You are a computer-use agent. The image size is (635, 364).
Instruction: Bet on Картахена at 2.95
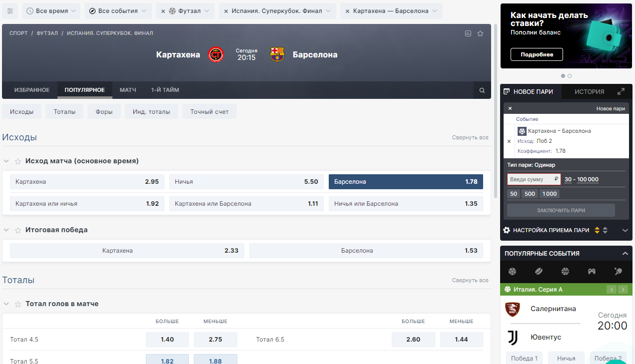[x=87, y=182]
